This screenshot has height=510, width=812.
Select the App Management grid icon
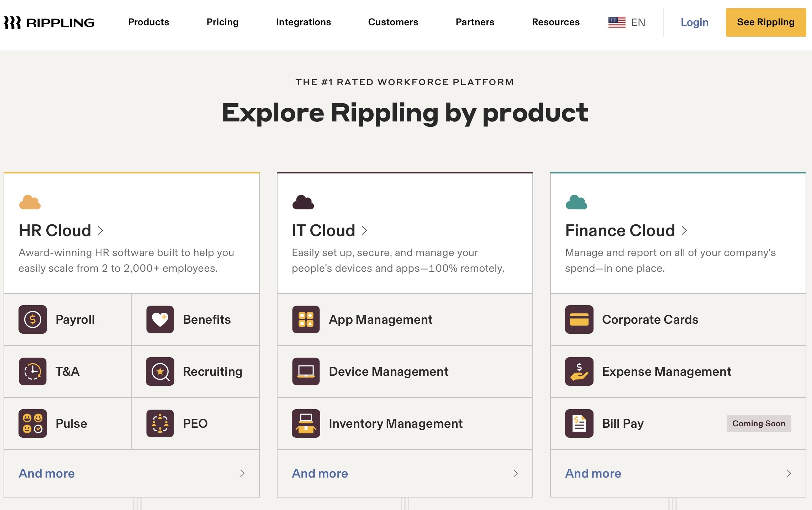(306, 319)
